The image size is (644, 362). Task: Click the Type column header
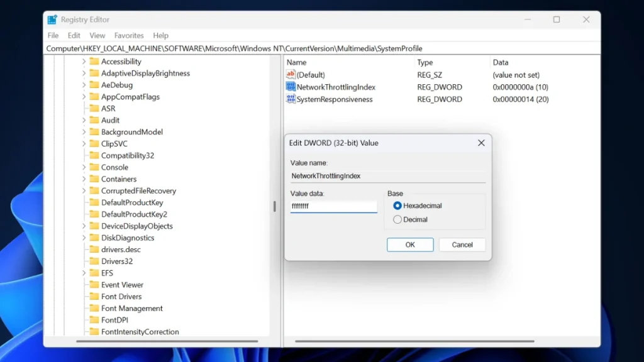(425, 62)
